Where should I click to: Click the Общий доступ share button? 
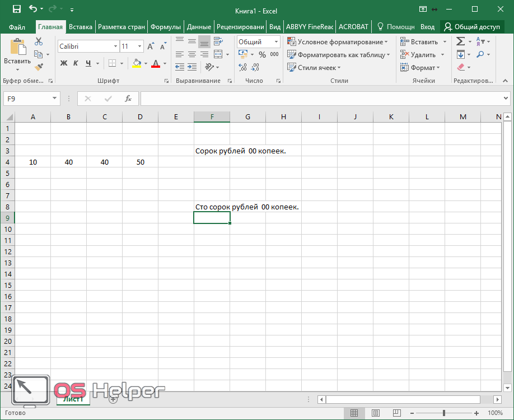click(472, 26)
